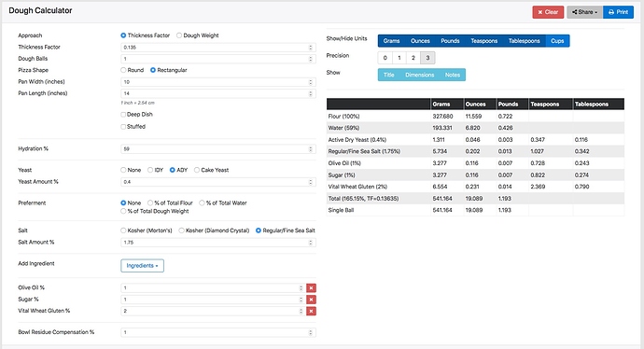Enable the Deep Dish checkbox
Image resolution: width=644 pixels, height=349 pixels.
(123, 115)
